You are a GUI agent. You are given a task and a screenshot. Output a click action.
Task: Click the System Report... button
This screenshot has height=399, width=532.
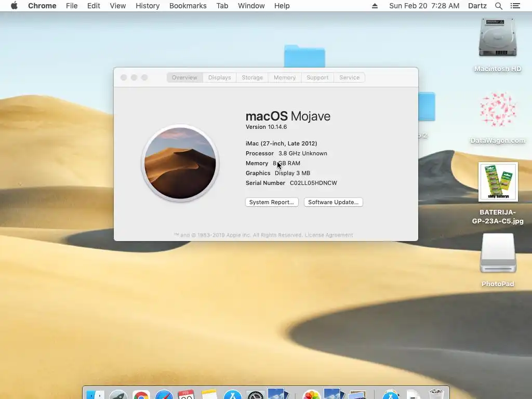coord(272,202)
